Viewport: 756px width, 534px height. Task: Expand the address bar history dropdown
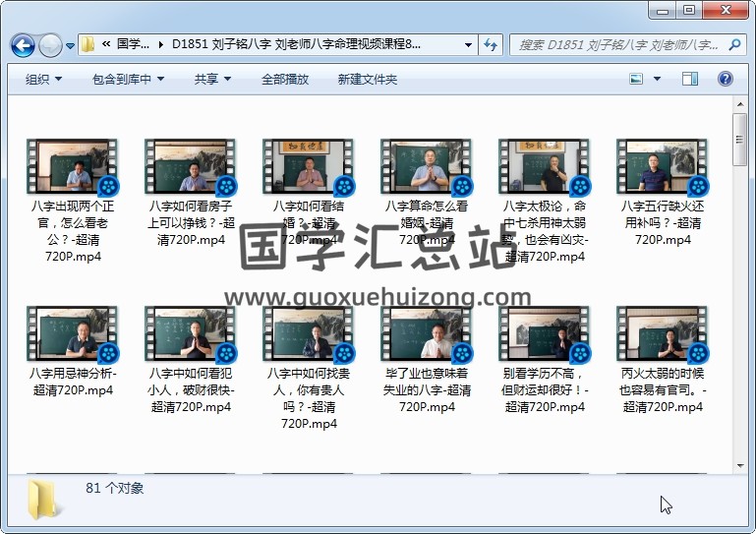coord(468,45)
